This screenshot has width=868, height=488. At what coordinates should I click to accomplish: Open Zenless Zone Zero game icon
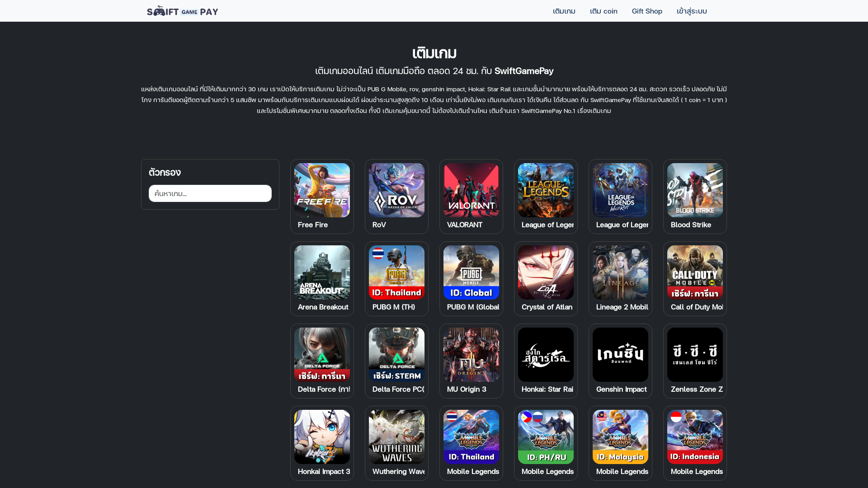tap(695, 355)
